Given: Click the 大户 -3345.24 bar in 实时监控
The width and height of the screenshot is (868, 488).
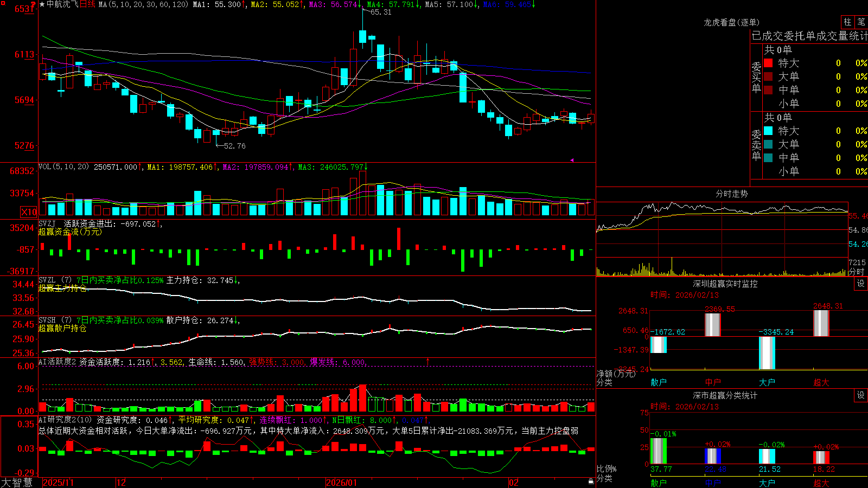Looking at the screenshot, I should 767,353.
